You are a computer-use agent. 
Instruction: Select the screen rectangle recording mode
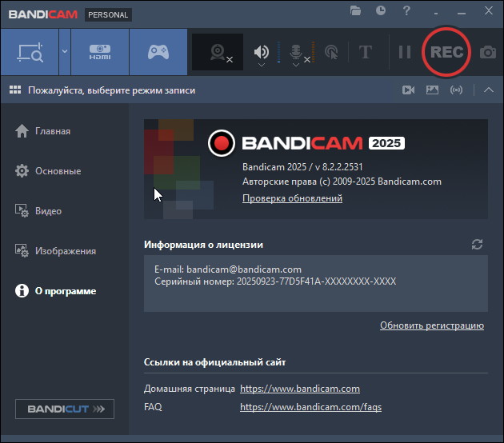(x=29, y=53)
